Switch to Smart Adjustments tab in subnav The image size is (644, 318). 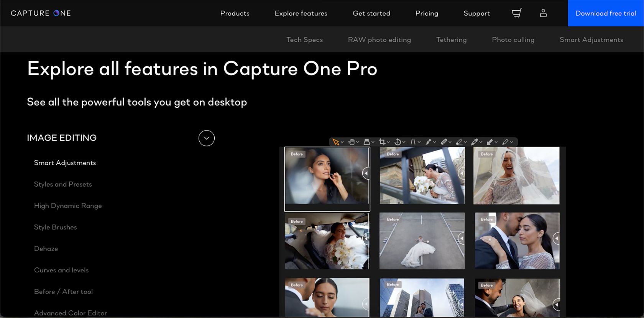[x=591, y=40]
